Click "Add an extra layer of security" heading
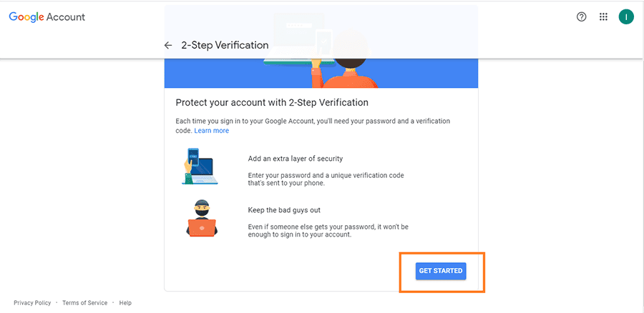Viewport: 644px width, 313px height. coord(296,159)
